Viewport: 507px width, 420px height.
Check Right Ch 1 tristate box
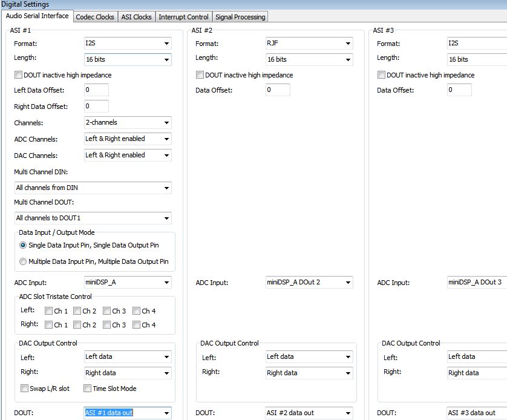pyautogui.click(x=48, y=324)
